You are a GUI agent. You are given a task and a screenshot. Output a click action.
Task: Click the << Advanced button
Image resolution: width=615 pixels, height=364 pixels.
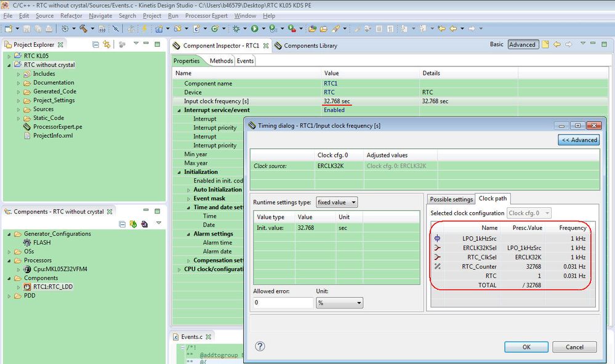point(579,140)
